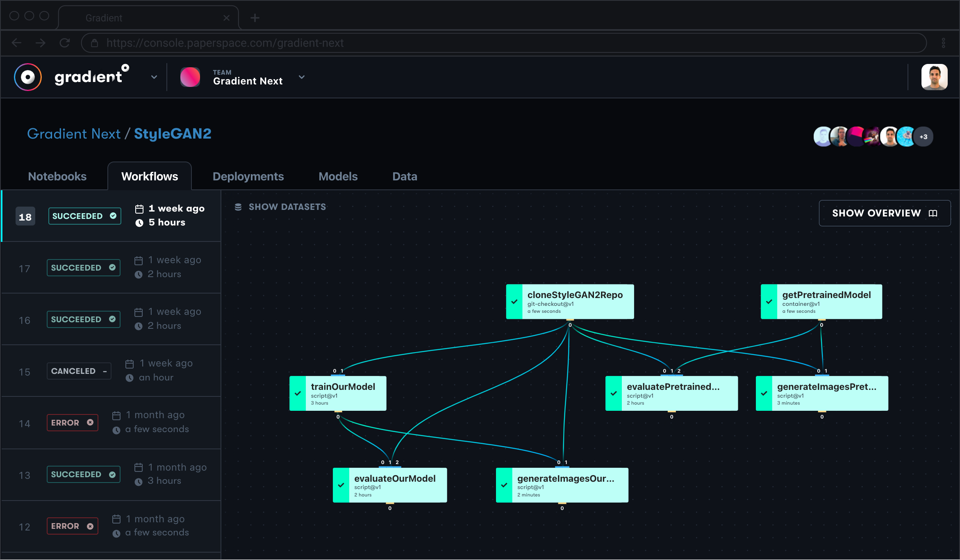Screen dimensions: 960x560
Task: Switch to the Notebooks tab
Action: coord(57,176)
